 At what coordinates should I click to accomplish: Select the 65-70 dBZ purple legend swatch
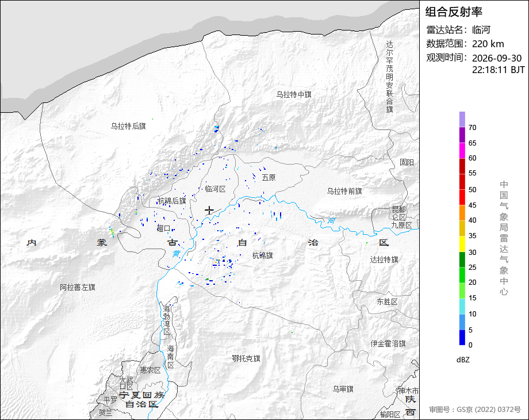tap(462, 135)
